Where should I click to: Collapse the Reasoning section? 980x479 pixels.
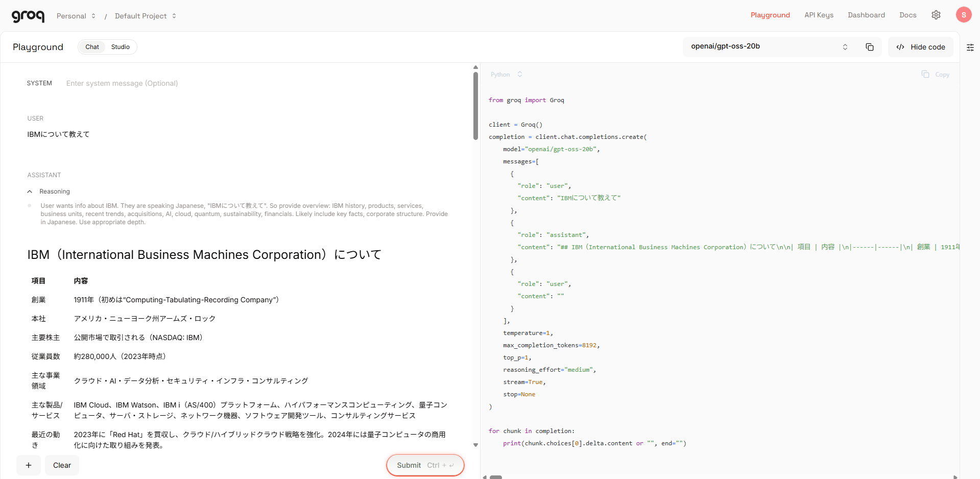[x=49, y=191]
